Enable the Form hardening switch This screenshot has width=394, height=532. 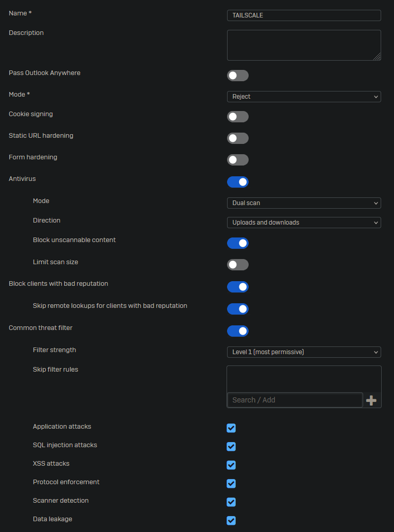[237, 160]
